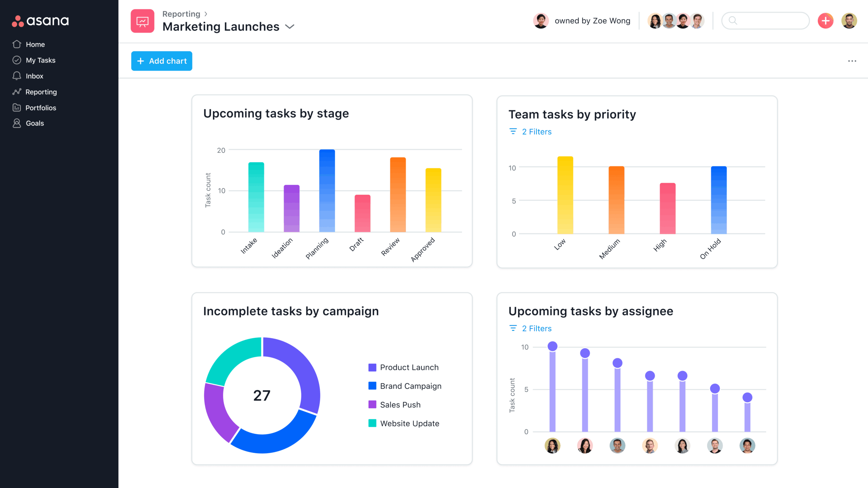The width and height of the screenshot is (868, 488).
Task: Go to Reporting in the sidebar
Action: 41,92
